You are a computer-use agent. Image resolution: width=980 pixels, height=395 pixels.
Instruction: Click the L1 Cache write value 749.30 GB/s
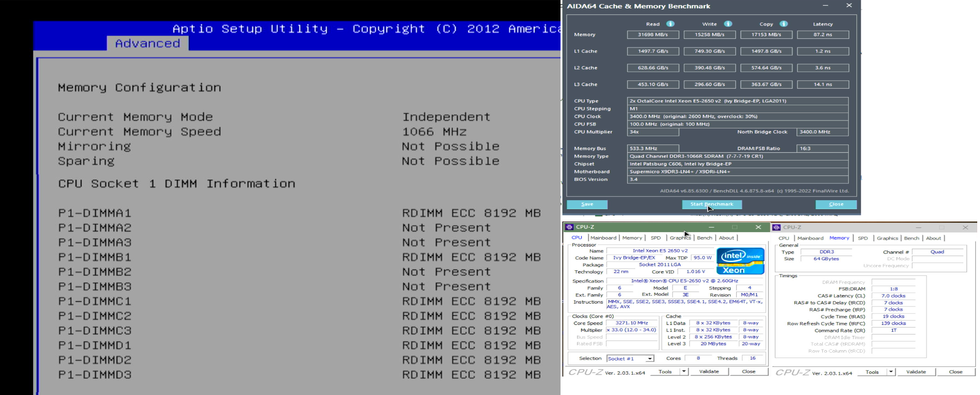(709, 51)
